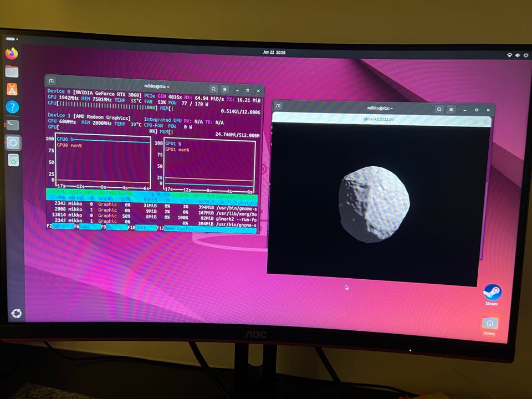Click the GPU0 mem% legend label
Screen dimensions: 532x399
click(69, 145)
